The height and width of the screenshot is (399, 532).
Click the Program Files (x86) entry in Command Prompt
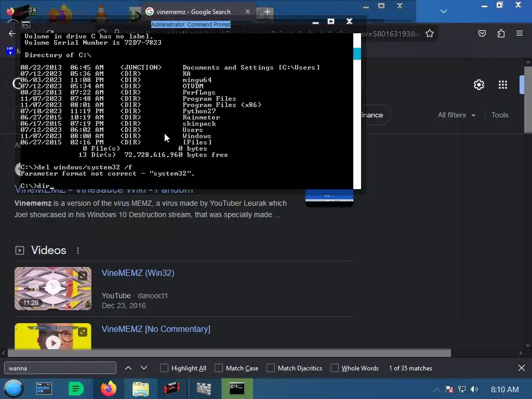coord(222,105)
